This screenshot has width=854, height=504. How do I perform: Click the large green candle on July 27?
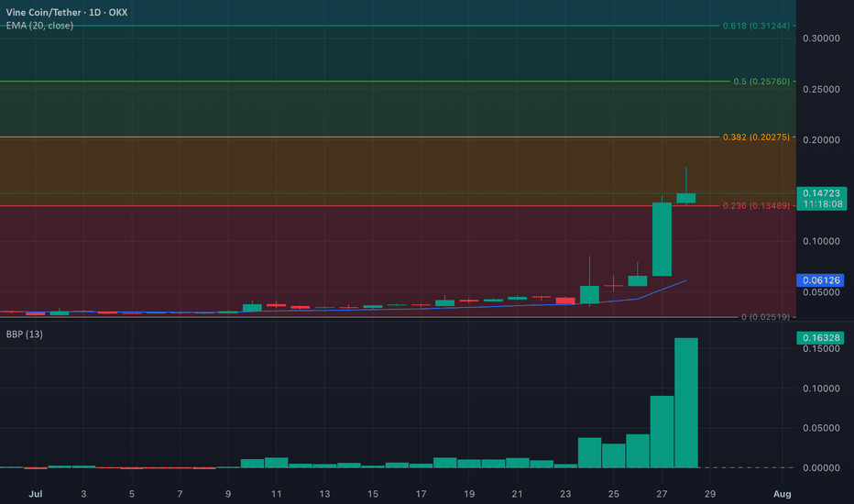662,239
